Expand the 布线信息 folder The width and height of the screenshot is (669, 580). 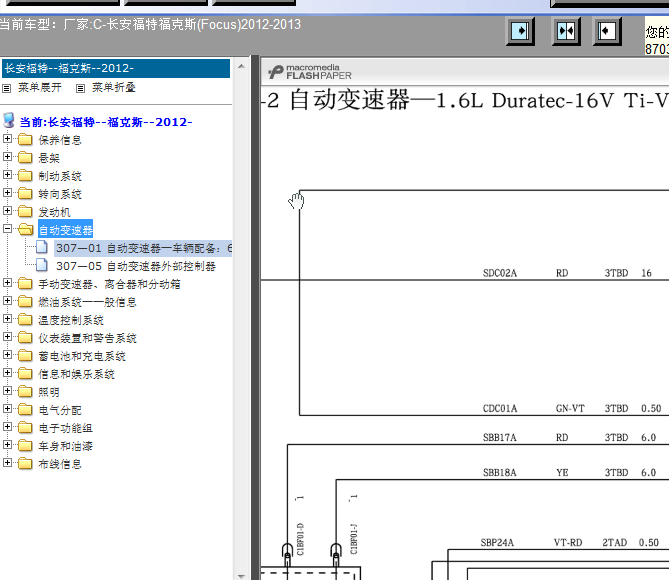[7, 462]
